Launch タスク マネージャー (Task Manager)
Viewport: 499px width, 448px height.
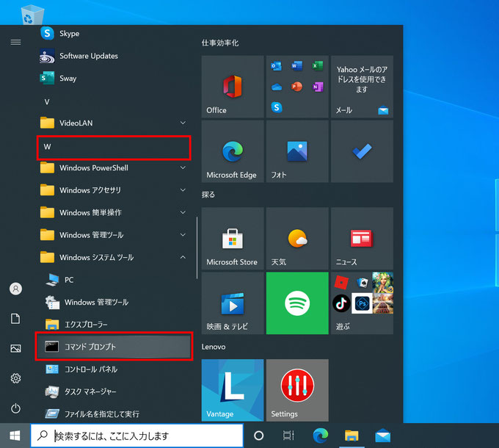tap(114, 391)
